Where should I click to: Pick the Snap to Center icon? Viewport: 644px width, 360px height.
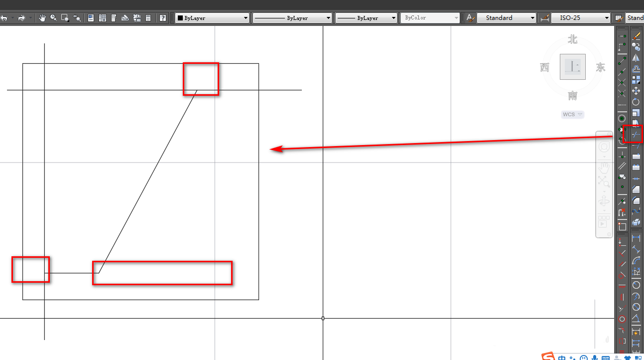pos(622,118)
